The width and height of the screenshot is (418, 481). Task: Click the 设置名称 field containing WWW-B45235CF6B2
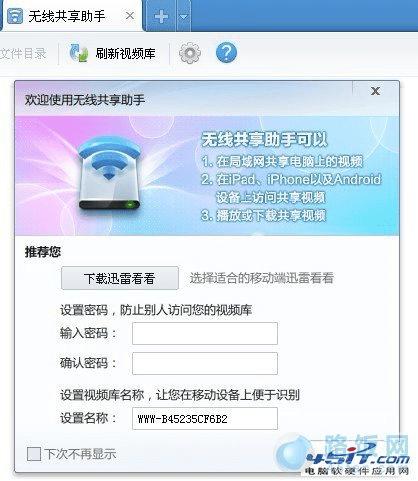coord(205,418)
